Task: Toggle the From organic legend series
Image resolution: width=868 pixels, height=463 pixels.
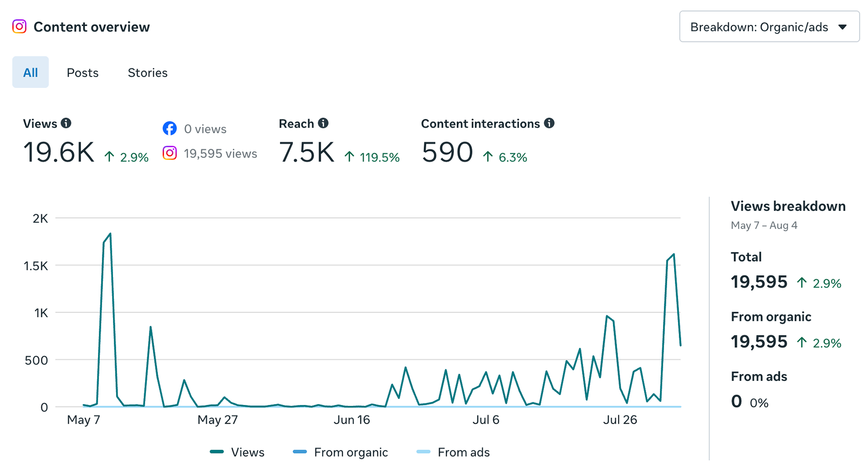Action: tap(340, 452)
